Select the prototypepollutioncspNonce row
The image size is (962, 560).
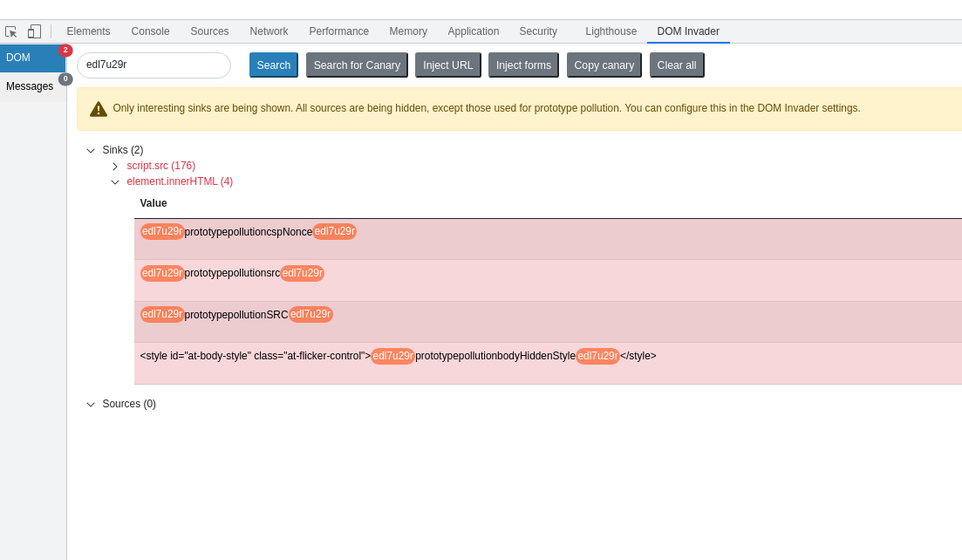(x=548, y=239)
